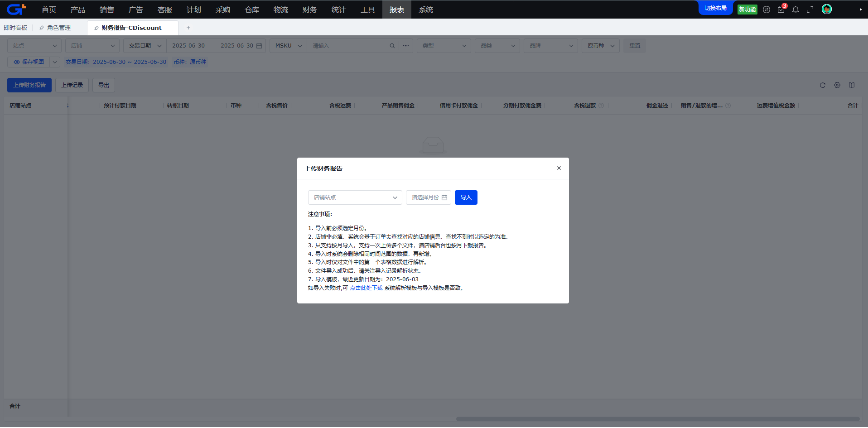Open the 首页 menu
The width and height of the screenshot is (868, 428).
(x=49, y=10)
